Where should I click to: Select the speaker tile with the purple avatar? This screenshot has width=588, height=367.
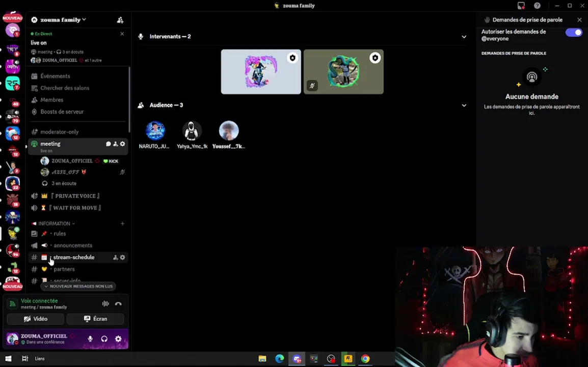click(260, 72)
